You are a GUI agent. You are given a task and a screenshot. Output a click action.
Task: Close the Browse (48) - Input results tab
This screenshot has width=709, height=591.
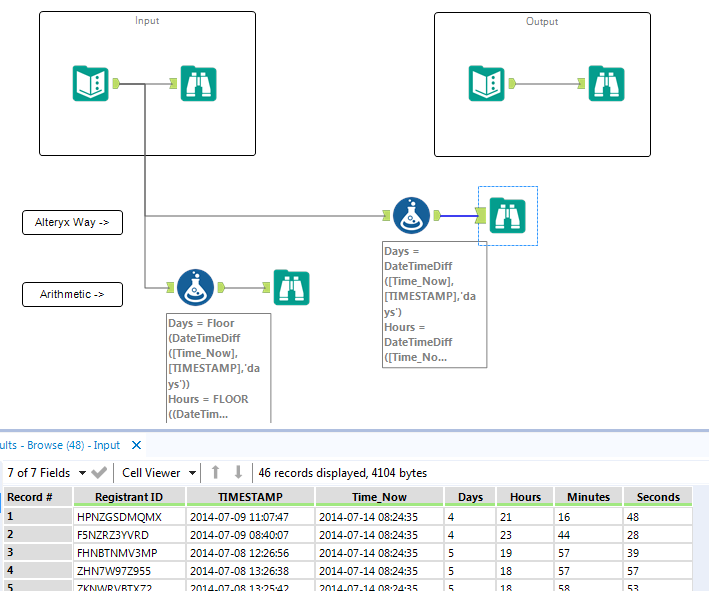[x=137, y=445]
